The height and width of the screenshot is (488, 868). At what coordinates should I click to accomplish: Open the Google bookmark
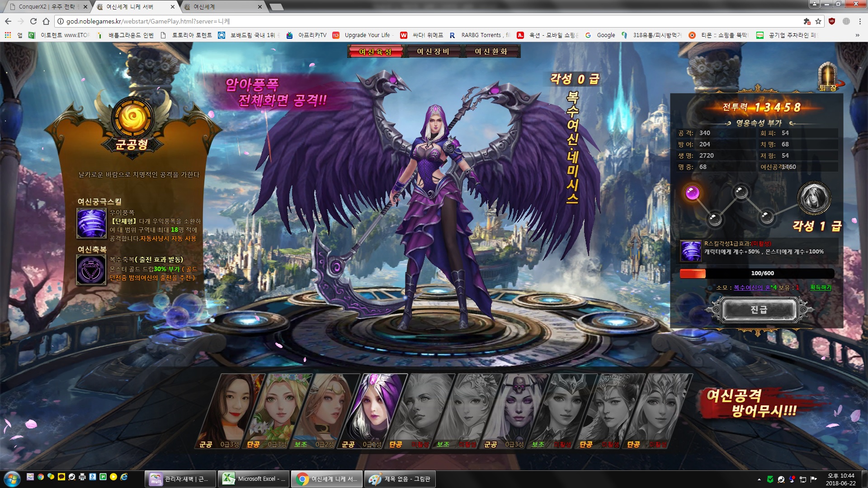600,35
